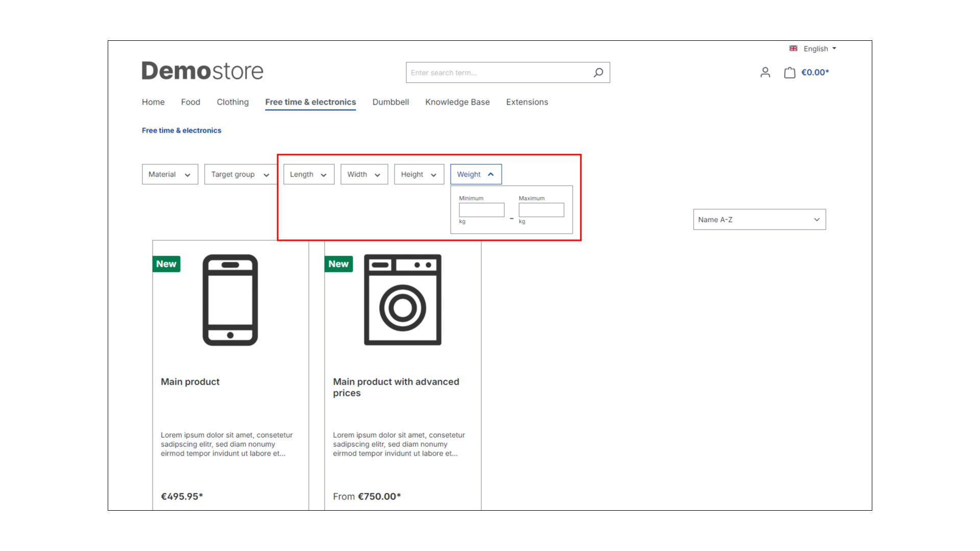Image resolution: width=980 pixels, height=551 pixels.
Task: Expand the Target group filter
Action: coord(240,174)
